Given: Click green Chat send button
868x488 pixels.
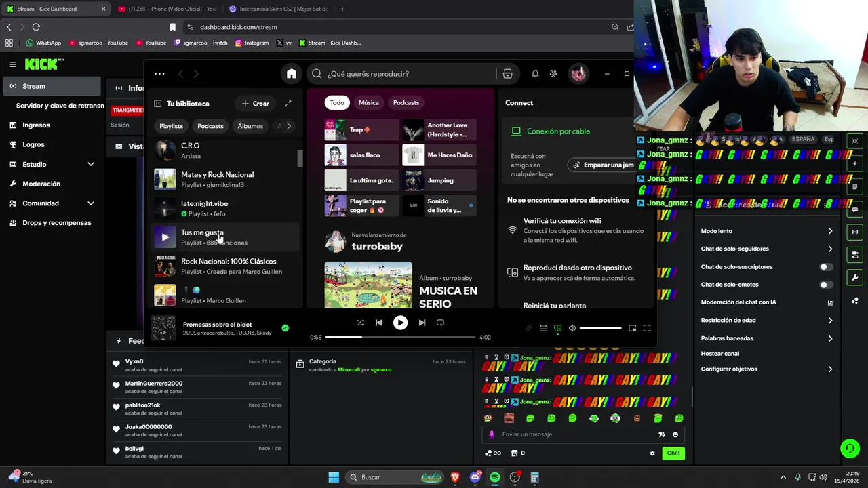Looking at the screenshot, I should [673, 453].
